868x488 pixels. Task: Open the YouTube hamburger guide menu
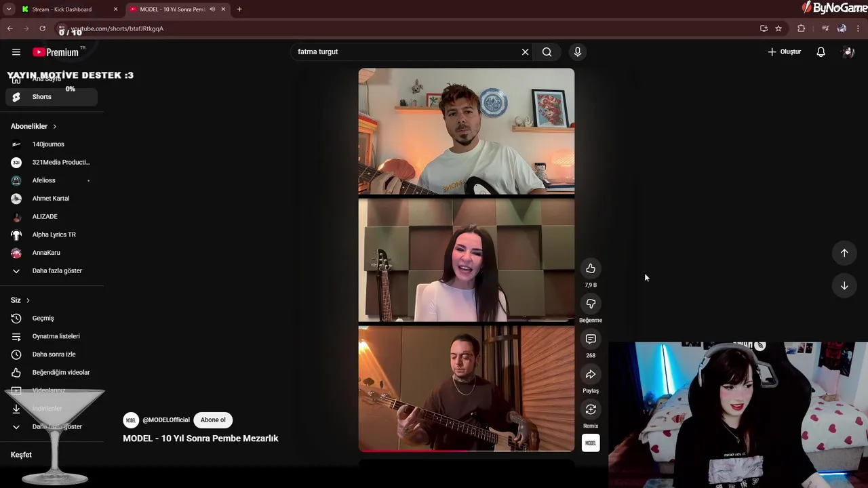point(16,52)
